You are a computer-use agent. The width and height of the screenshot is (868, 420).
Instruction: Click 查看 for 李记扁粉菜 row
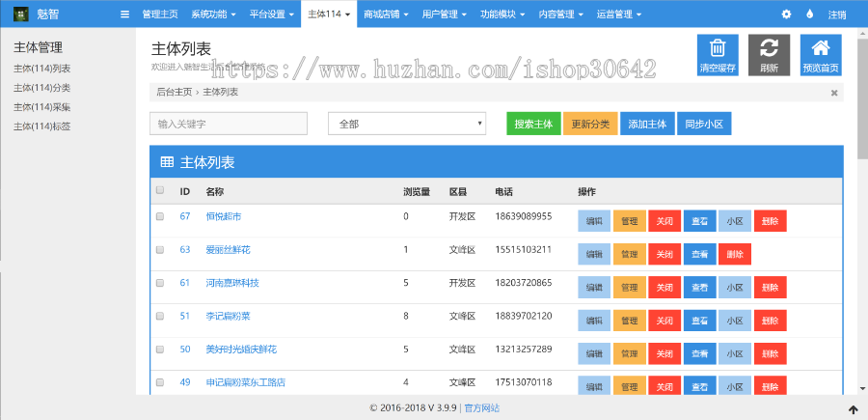click(700, 321)
